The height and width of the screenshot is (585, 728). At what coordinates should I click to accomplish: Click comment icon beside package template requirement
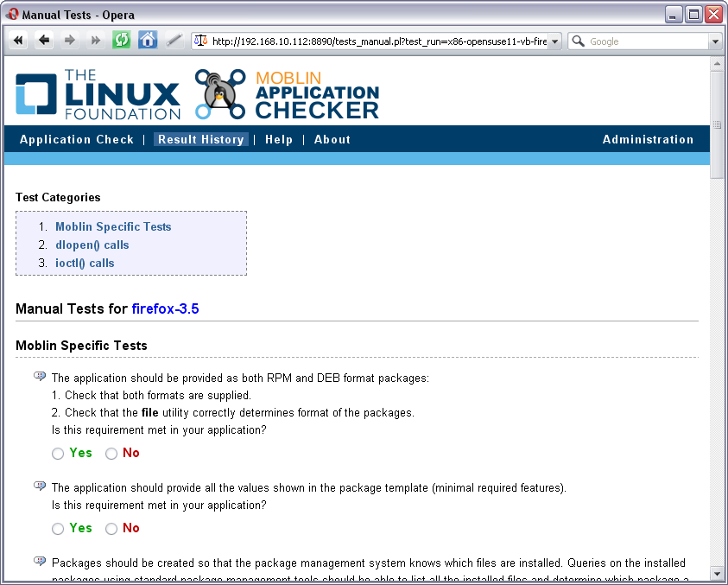click(x=40, y=486)
